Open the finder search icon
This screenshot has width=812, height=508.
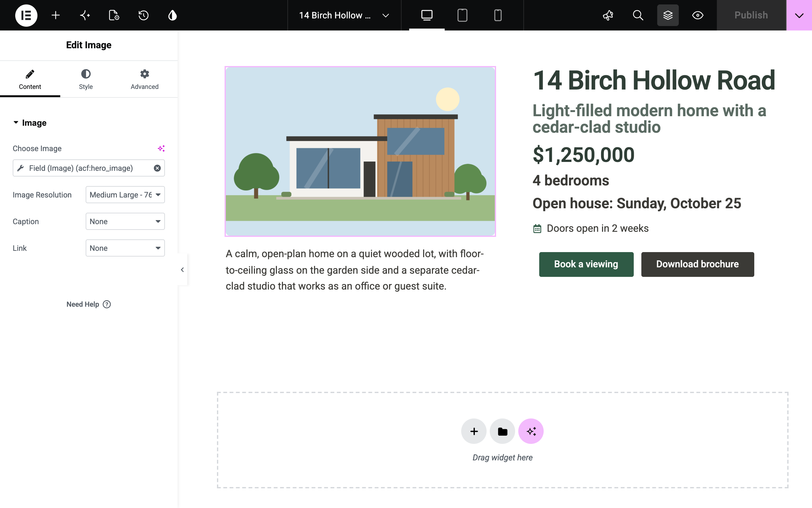(638, 15)
